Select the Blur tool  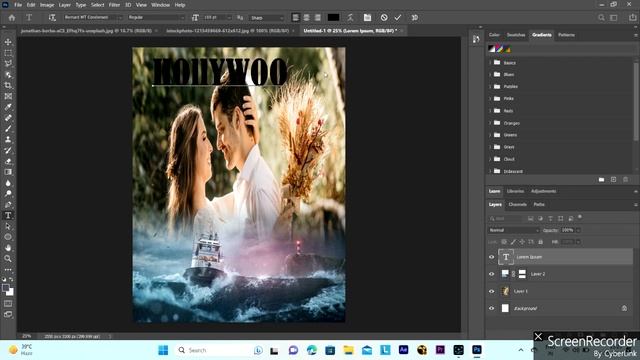(x=8, y=183)
